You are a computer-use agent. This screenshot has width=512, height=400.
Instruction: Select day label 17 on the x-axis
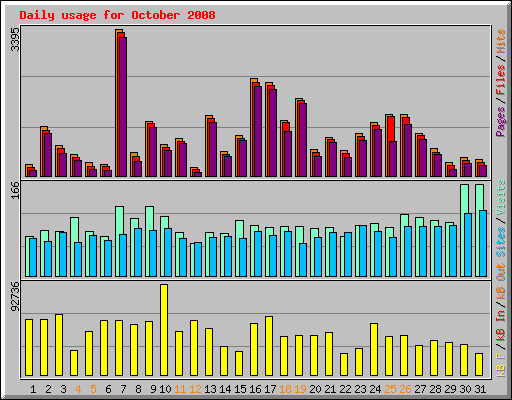point(270,389)
